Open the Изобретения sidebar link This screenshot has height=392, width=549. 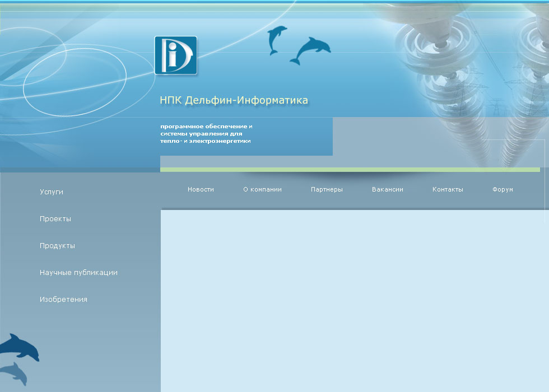coord(63,299)
